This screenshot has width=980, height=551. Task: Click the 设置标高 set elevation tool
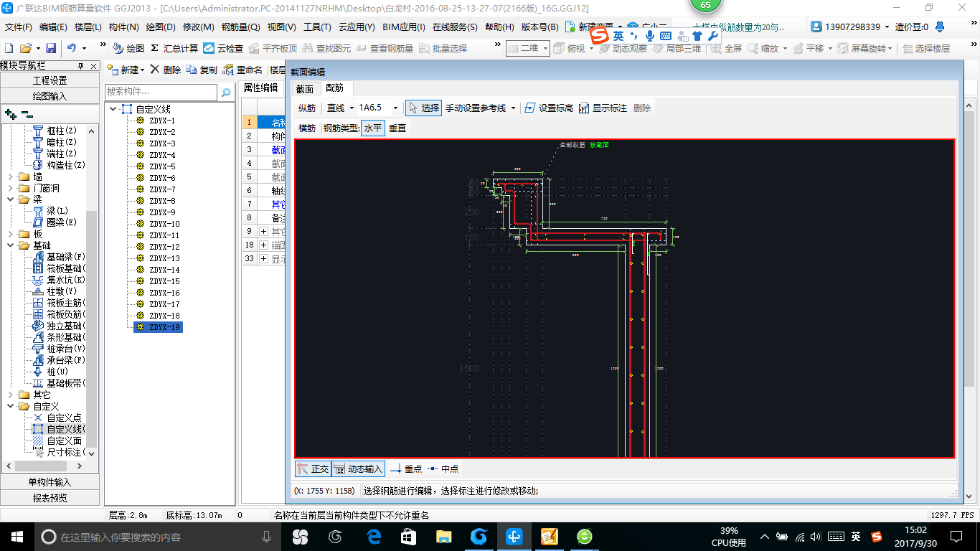(549, 108)
